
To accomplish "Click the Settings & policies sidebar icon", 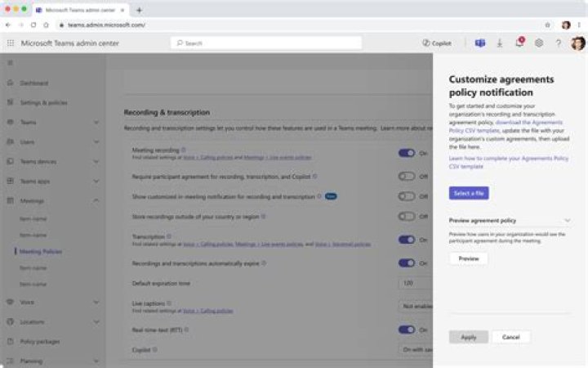I will tap(11, 102).
